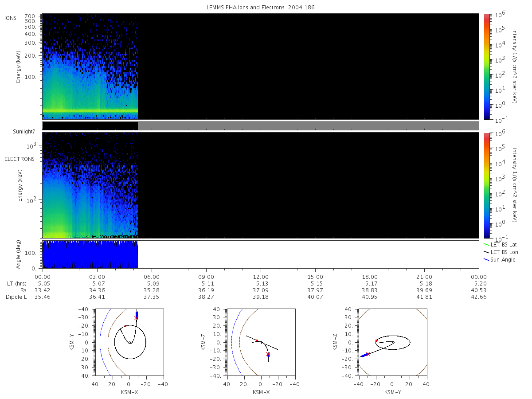Click the 06:00 time axis label
This screenshot has height=399, width=532.
[152, 276]
